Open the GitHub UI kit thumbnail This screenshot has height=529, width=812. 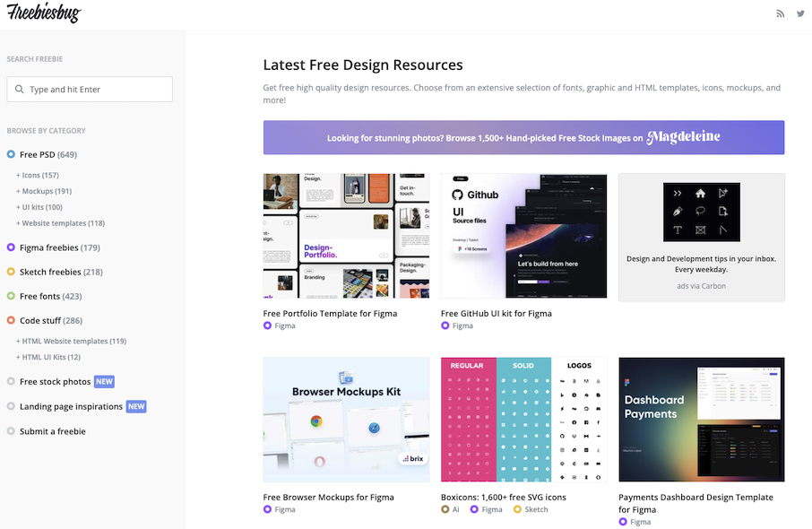pyautogui.click(x=523, y=236)
